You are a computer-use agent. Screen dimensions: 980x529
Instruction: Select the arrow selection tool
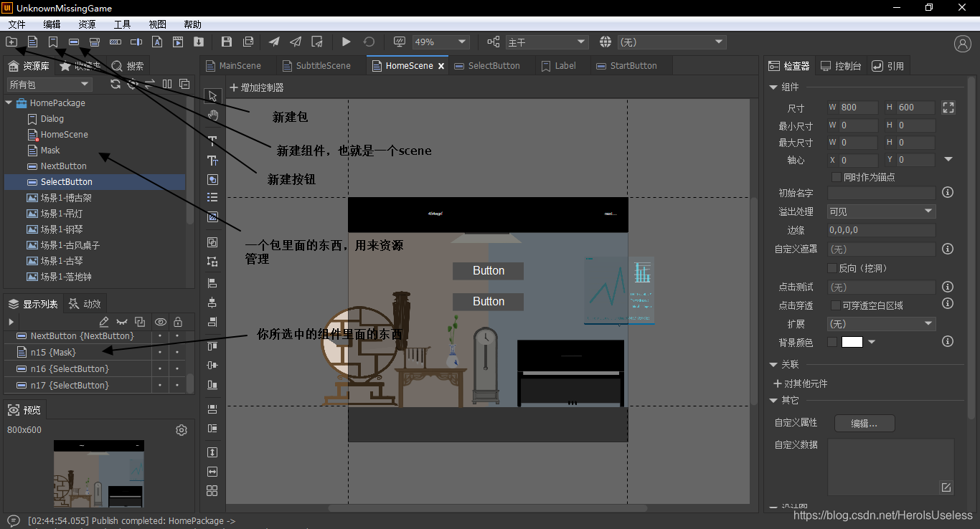click(212, 97)
